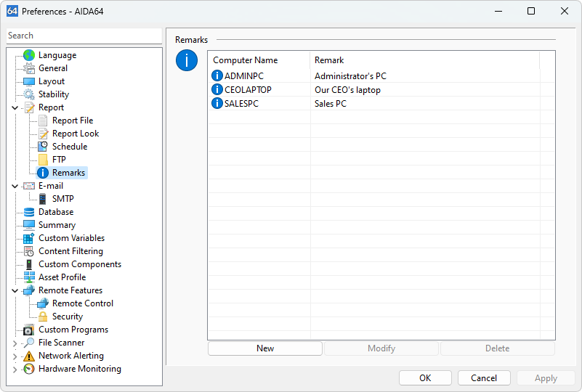
Task: Expand the File Scanner node
Action: [15, 343]
